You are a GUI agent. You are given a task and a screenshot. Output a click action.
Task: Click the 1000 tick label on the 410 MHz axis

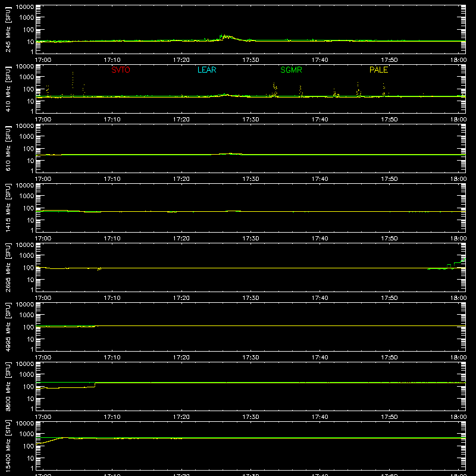point(27,77)
